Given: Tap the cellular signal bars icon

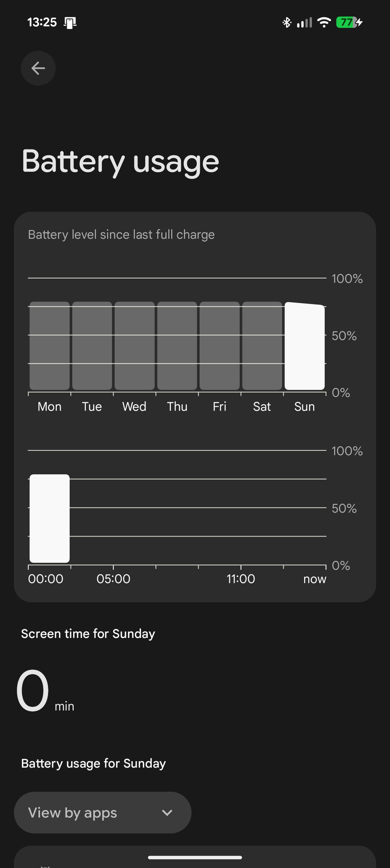Looking at the screenshot, I should tap(304, 23).
